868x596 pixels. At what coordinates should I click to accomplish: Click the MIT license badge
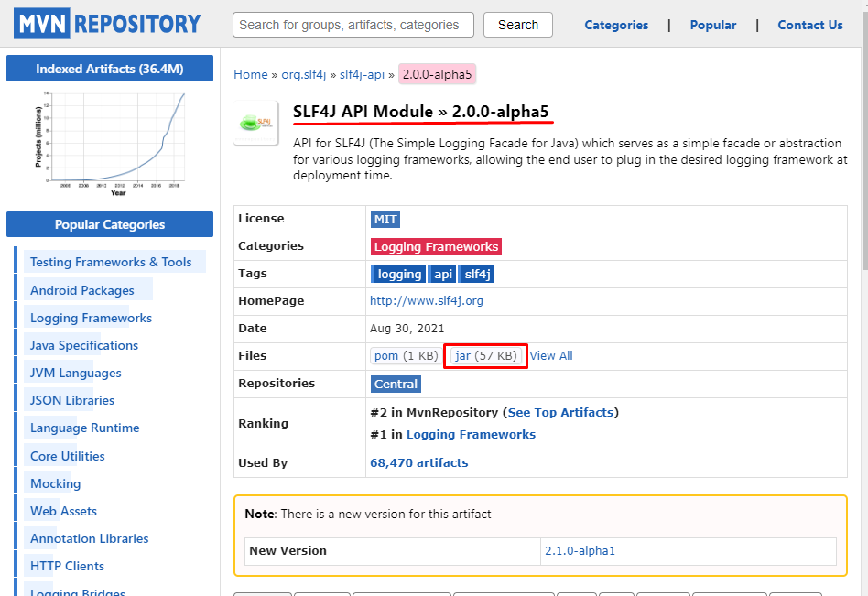coord(385,219)
